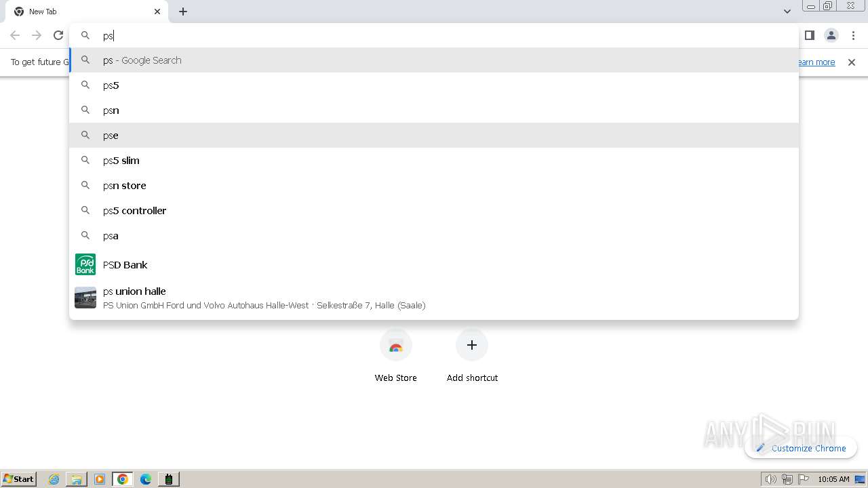Open the volume speaker tray icon

[771, 479]
